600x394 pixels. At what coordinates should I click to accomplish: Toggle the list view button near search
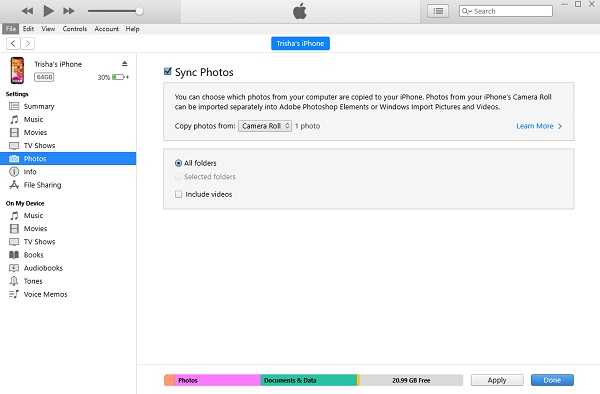click(x=438, y=11)
